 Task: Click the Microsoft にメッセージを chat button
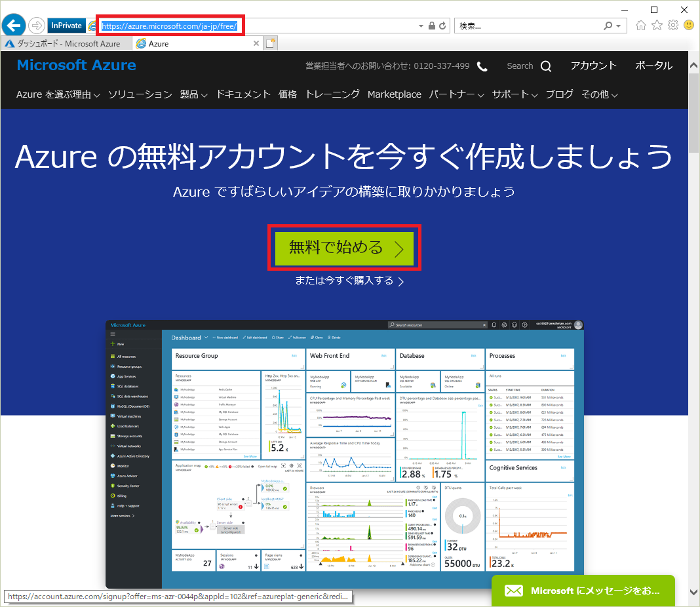pyautogui.click(x=583, y=591)
